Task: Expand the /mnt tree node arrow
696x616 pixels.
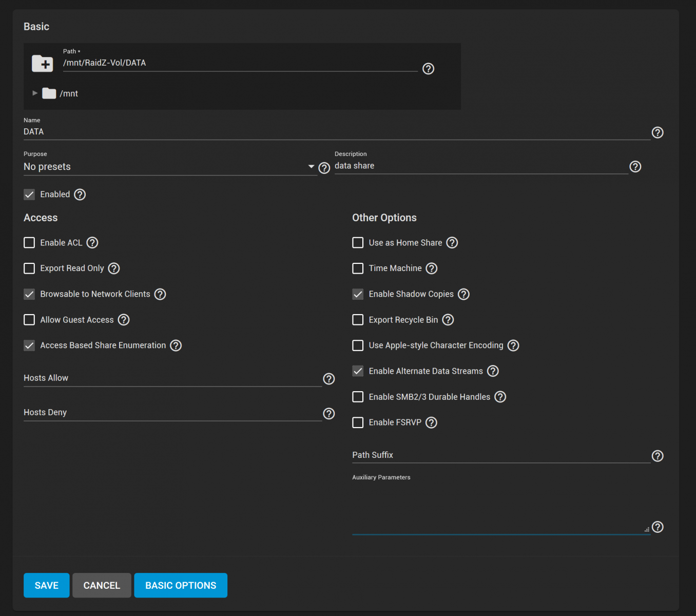Action: [x=35, y=93]
